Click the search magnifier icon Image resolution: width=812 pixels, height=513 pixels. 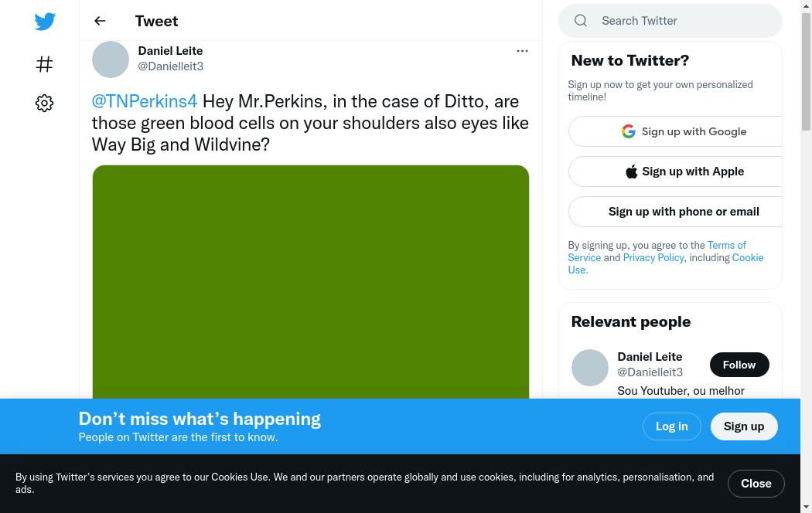[581, 21]
